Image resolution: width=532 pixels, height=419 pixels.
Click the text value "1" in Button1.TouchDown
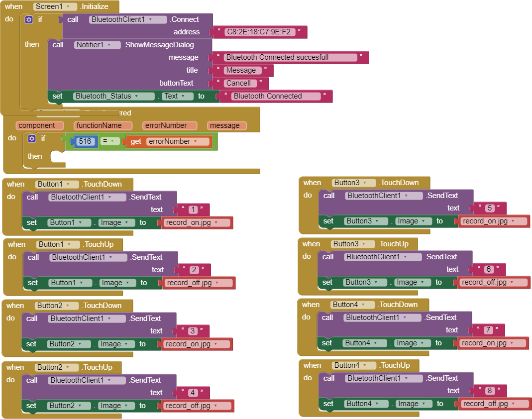click(x=193, y=209)
